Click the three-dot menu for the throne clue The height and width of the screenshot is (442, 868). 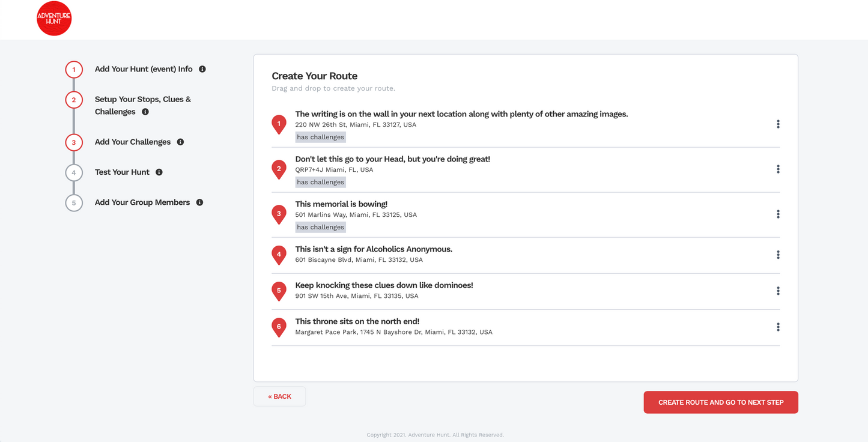click(778, 327)
